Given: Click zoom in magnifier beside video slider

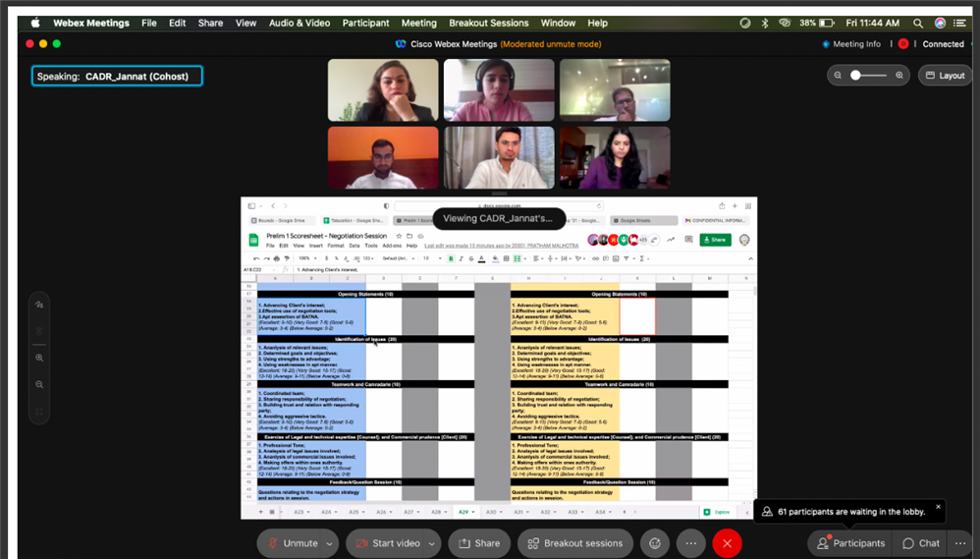Looking at the screenshot, I should [898, 75].
